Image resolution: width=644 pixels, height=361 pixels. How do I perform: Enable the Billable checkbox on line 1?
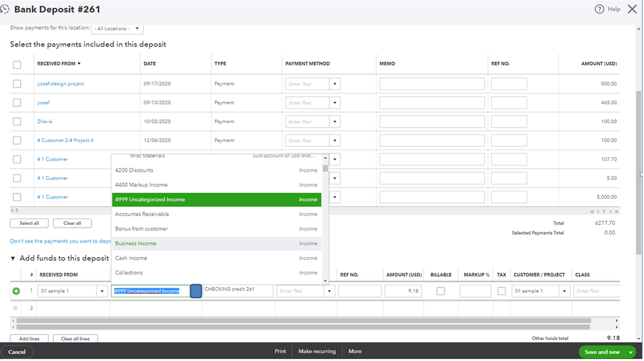(x=441, y=291)
